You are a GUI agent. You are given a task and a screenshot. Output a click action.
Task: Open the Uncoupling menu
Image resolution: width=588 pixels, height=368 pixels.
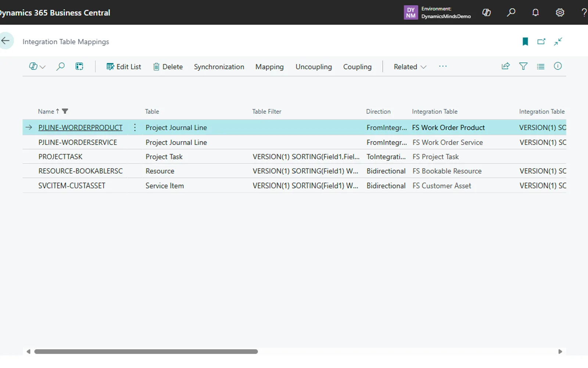(x=313, y=67)
